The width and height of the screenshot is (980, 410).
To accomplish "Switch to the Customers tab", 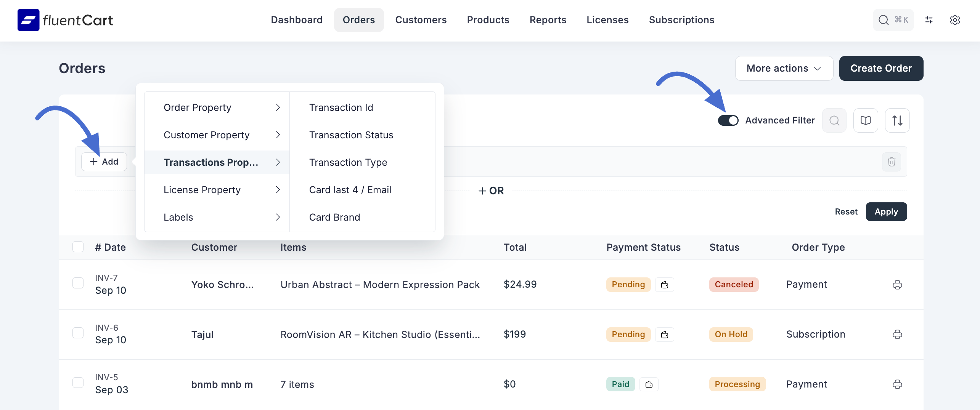I will click(x=421, y=20).
